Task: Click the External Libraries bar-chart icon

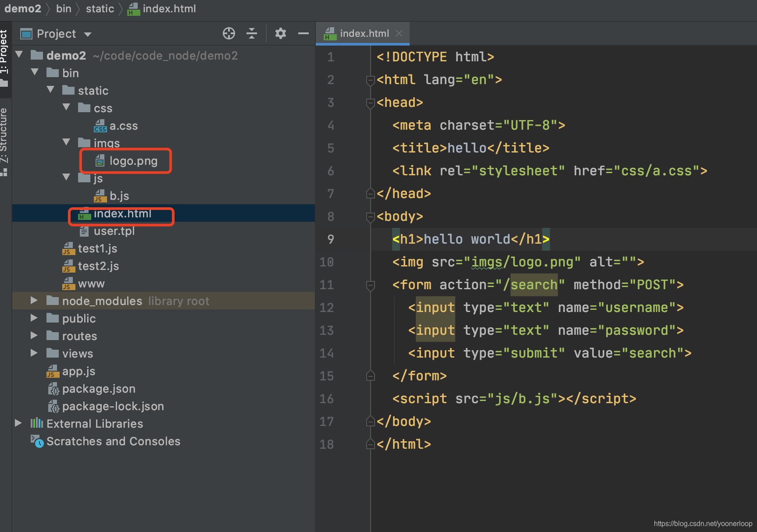Action: [37, 423]
